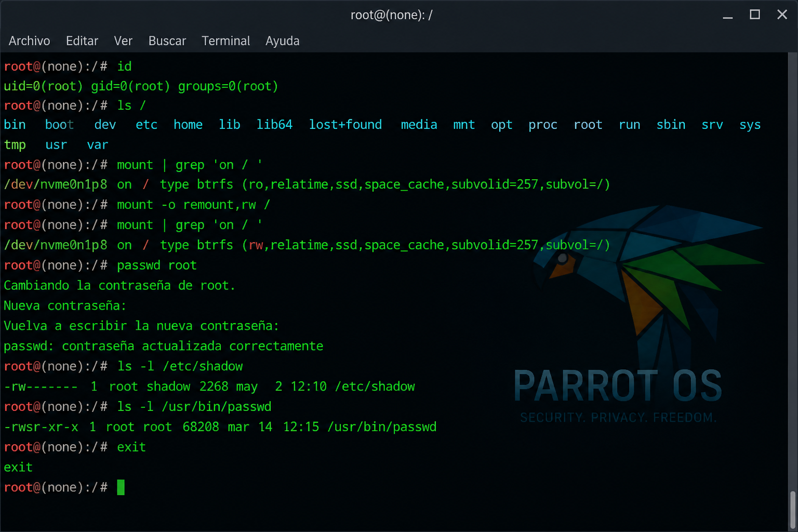Maximize the terminal window

point(755,15)
